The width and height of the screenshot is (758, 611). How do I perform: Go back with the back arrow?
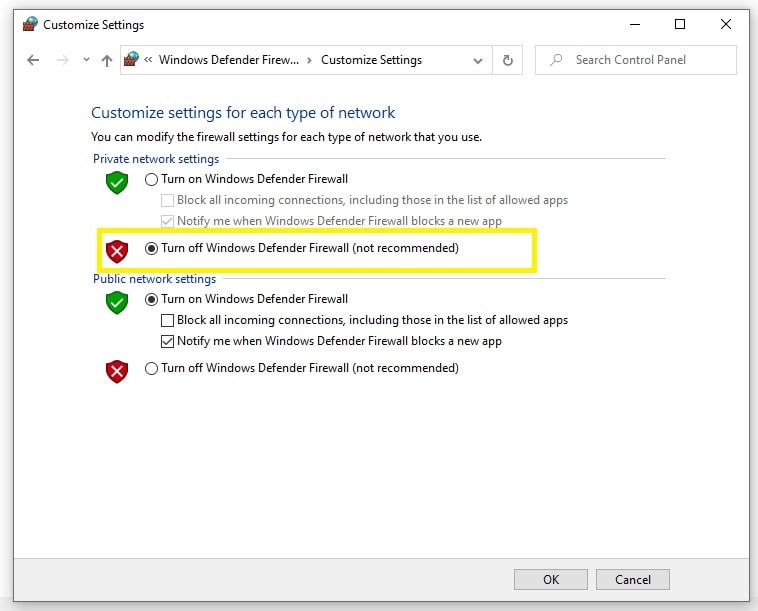(x=33, y=60)
